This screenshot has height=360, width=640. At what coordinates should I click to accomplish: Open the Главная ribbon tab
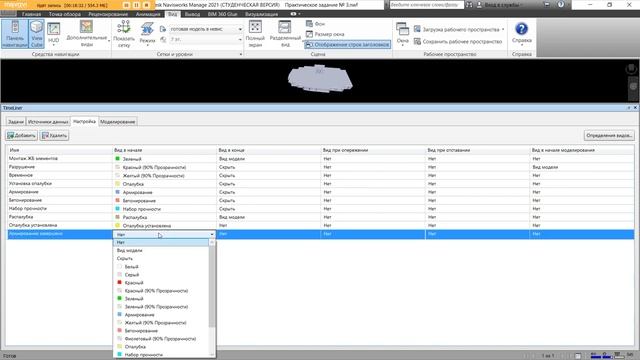click(31, 14)
